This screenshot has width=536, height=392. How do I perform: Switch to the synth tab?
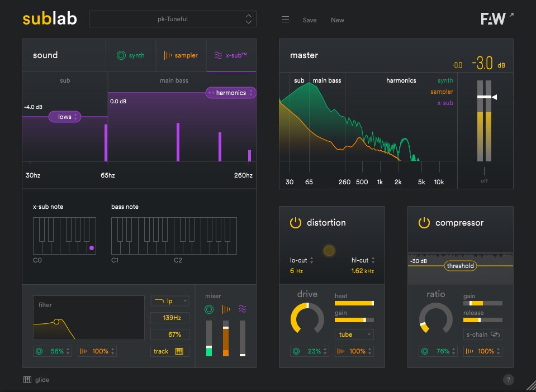point(130,55)
